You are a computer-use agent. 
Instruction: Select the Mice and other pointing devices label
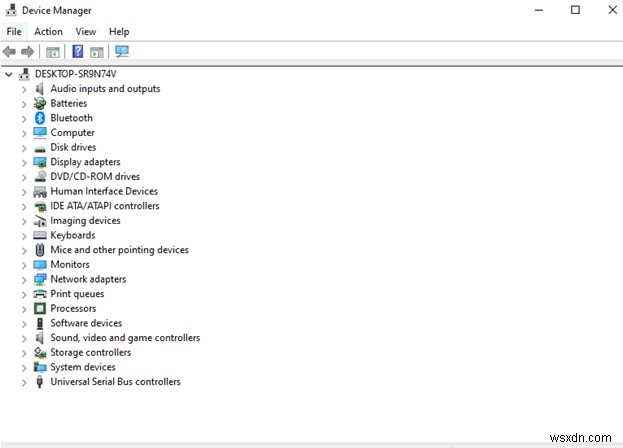(x=119, y=250)
